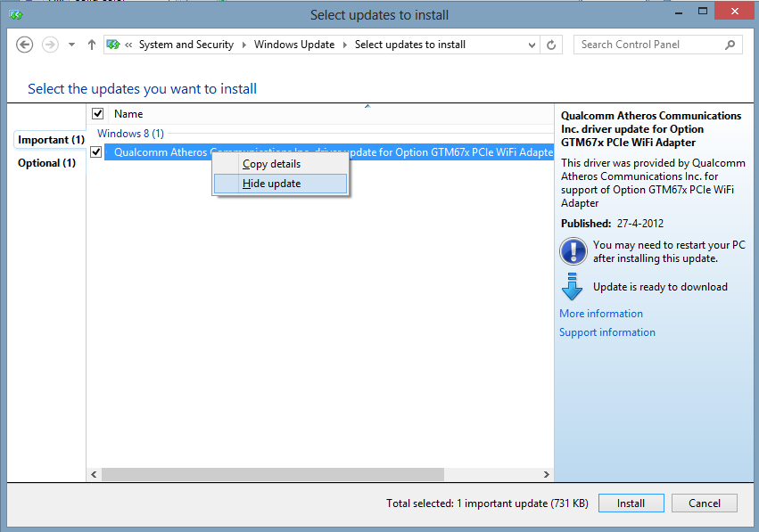The width and height of the screenshot is (759, 532).
Task: Maximize the Select updates window
Action: click(x=703, y=12)
